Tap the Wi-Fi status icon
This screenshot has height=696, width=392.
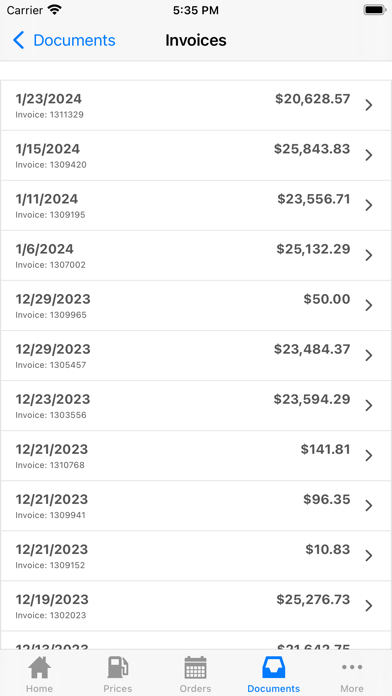pyautogui.click(x=55, y=10)
